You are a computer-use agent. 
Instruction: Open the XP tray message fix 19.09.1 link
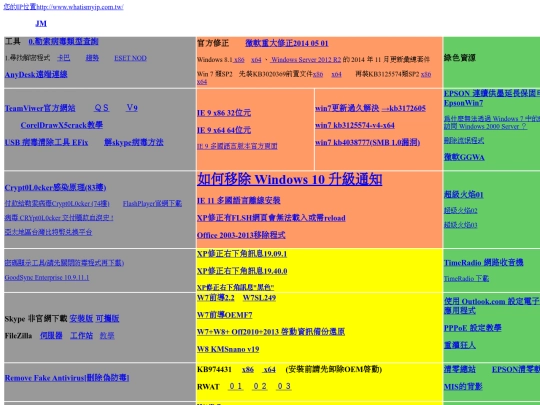(242, 254)
